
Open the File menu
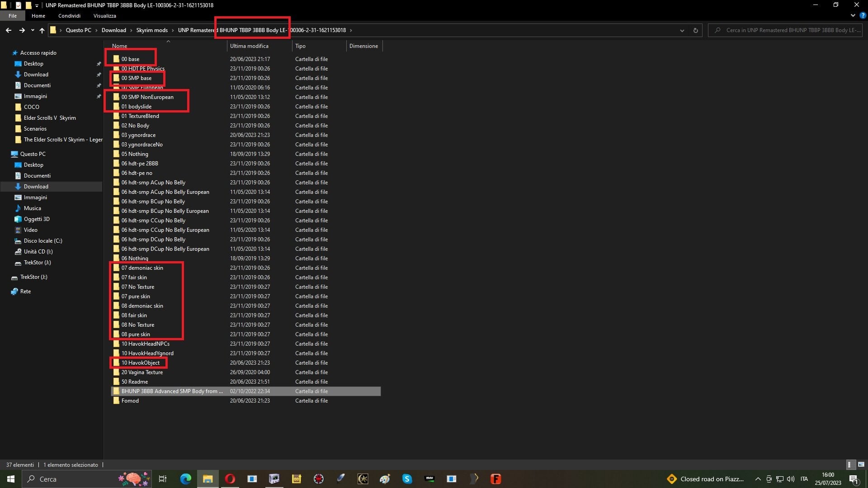click(x=13, y=16)
